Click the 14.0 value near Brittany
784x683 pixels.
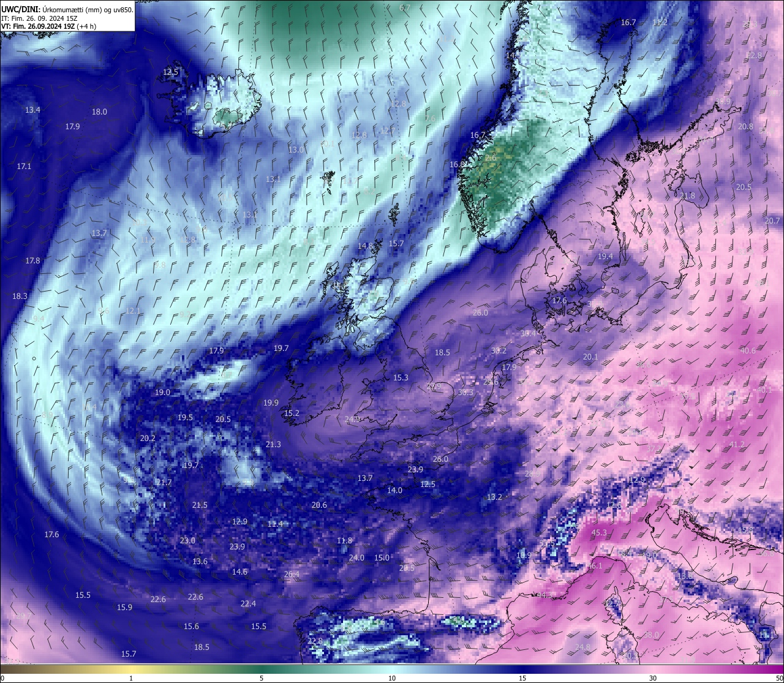click(394, 491)
